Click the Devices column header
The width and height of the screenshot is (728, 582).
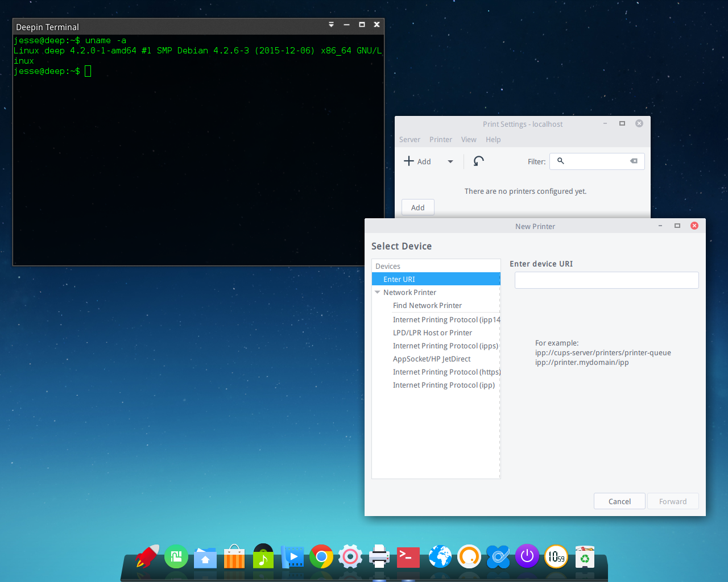tap(436, 266)
